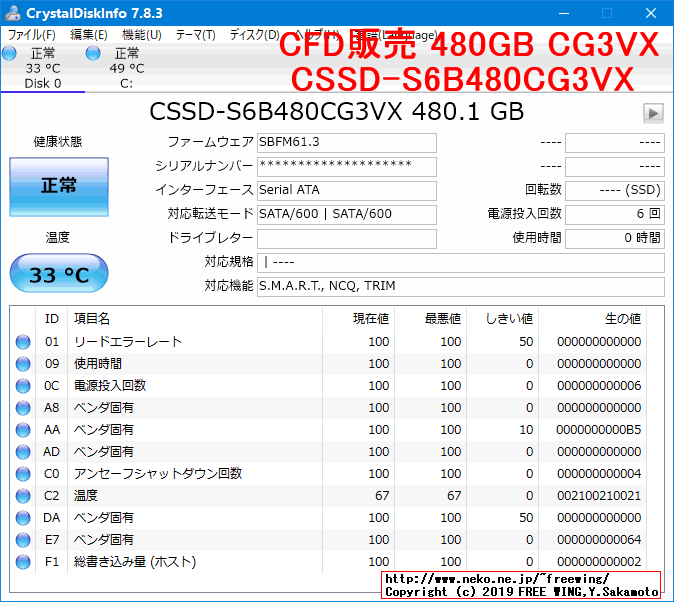Click the model title CSSD-S6B480CG3VX 480.1 GB
This screenshot has height=602, width=674.
coord(337,112)
